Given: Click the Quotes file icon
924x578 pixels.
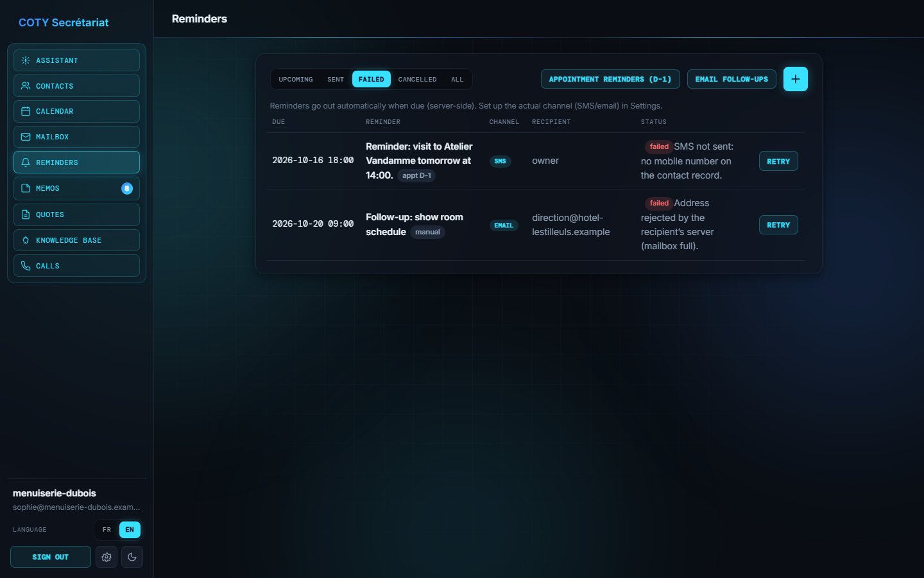Looking at the screenshot, I should coord(26,215).
